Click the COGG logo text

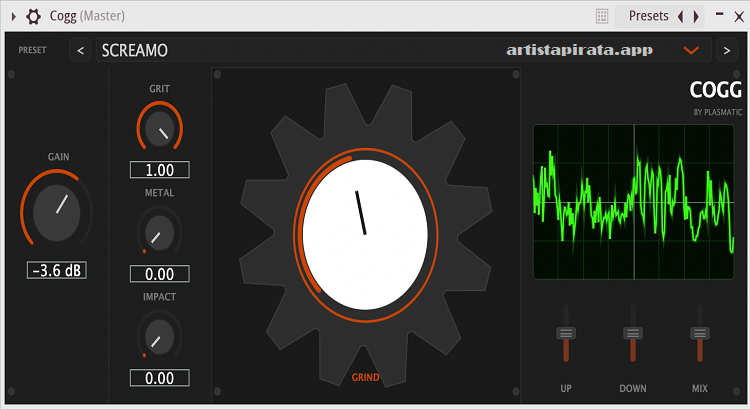[715, 89]
